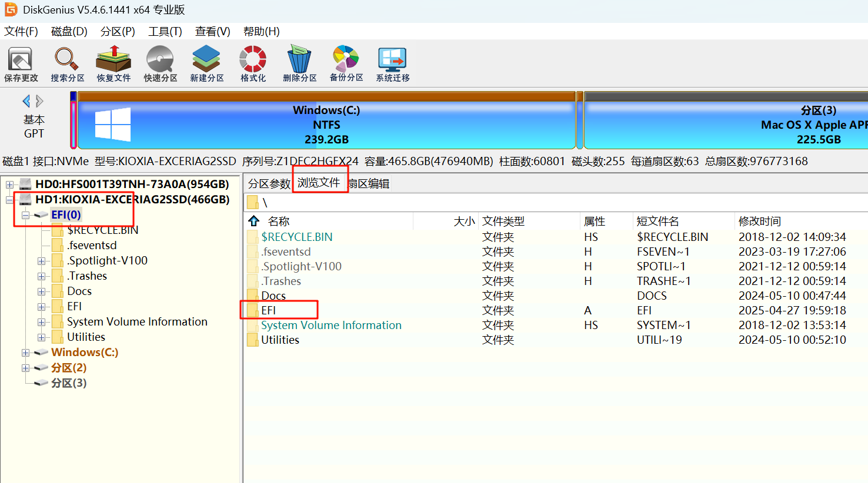This screenshot has height=483, width=868.
Task: Click the Save Changes (保存更改) toolbar icon
Action: tap(21, 63)
